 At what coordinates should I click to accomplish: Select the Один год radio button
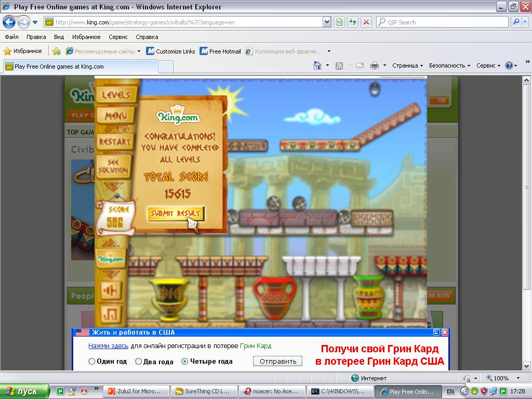pos(91,362)
